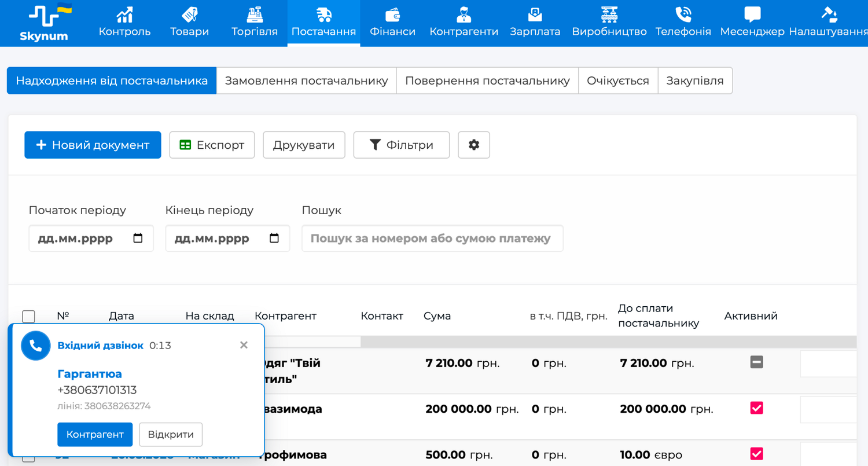Sort by the Дата column header

coord(122,316)
